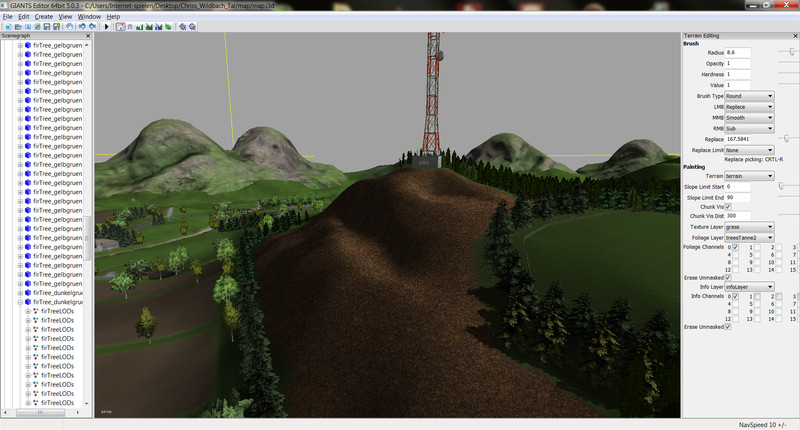This screenshot has width=800, height=430.
Task: Start the game with the Play icon
Action: click(107, 27)
